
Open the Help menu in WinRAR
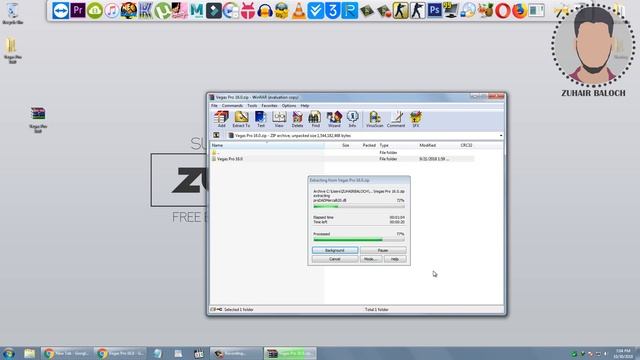pyautogui.click(x=305, y=106)
